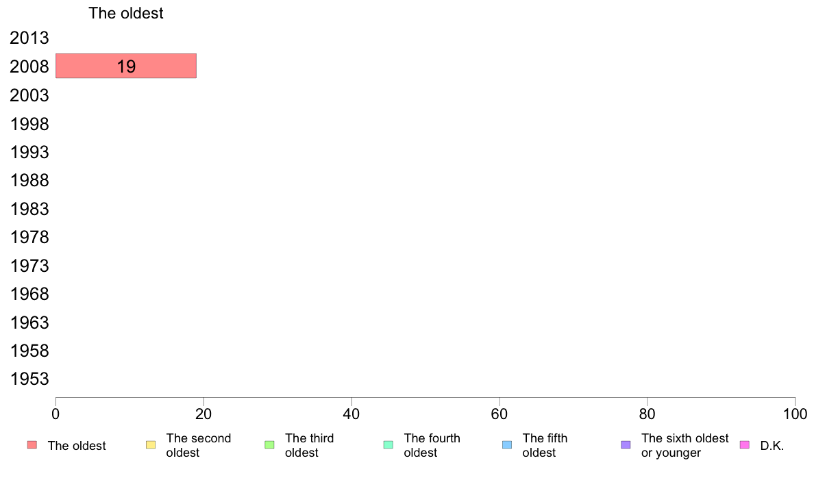Click 'The fifth oldest' legend text
The height and width of the screenshot is (504, 814).
545,445
